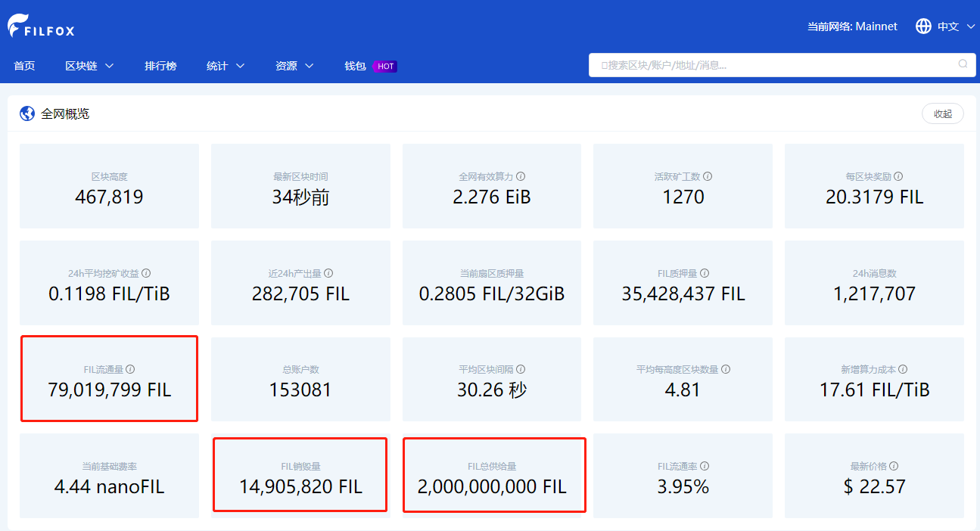Open the info icon next to FIL质押量
980x531 pixels.
click(705, 273)
